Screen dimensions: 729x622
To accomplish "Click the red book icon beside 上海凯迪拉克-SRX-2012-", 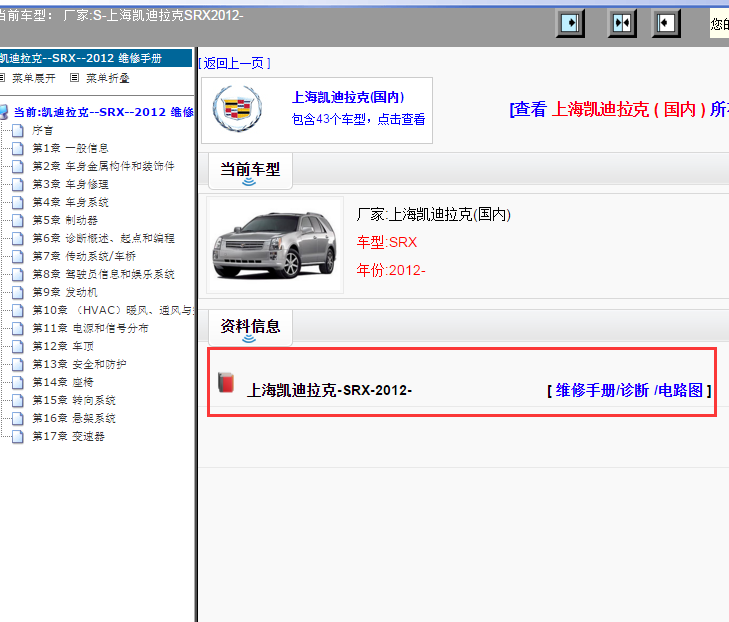I will point(226,382).
